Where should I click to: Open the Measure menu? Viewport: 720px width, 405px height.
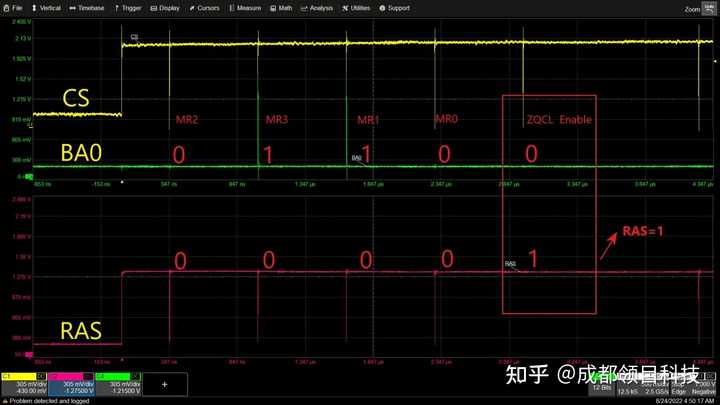pos(245,8)
